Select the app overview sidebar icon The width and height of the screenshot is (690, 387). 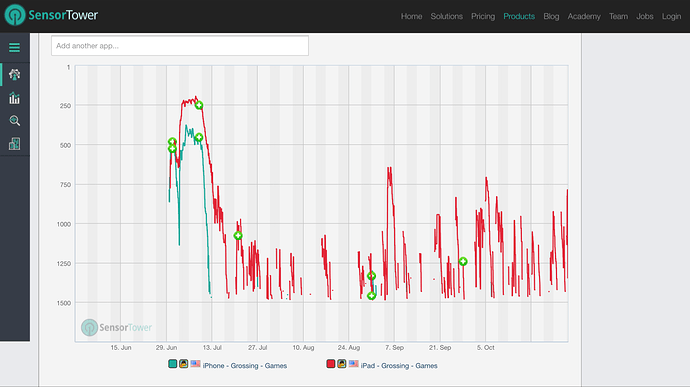(15, 74)
